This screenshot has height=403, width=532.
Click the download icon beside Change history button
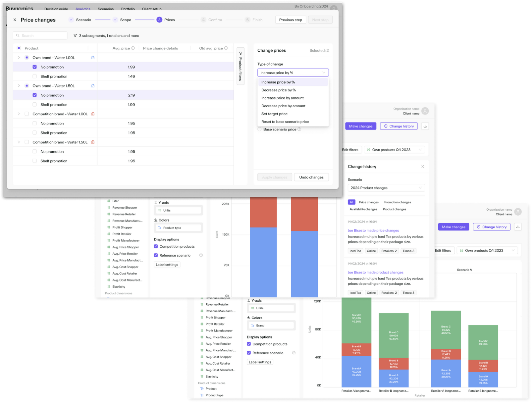click(425, 126)
